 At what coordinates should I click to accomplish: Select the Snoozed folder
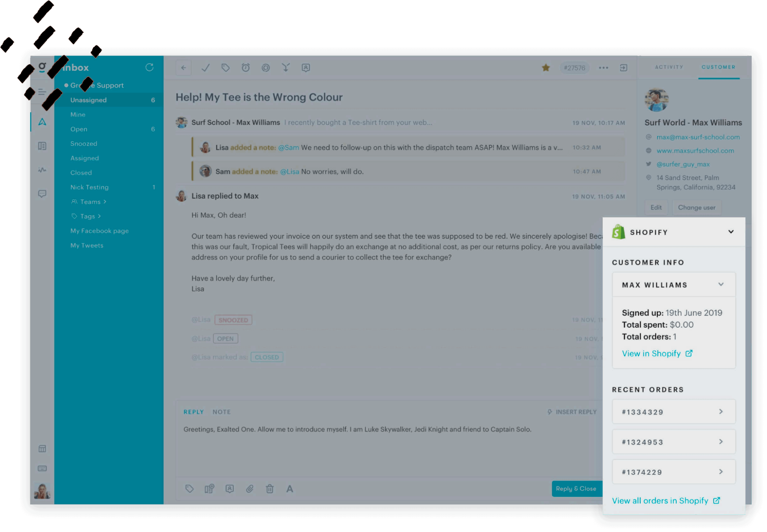pos(109,143)
